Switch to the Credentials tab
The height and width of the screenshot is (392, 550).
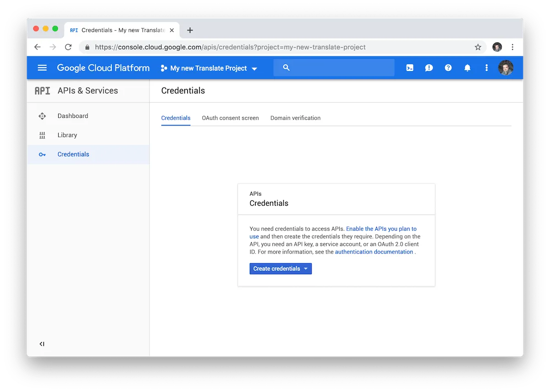pyautogui.click(x=176, y=118)
